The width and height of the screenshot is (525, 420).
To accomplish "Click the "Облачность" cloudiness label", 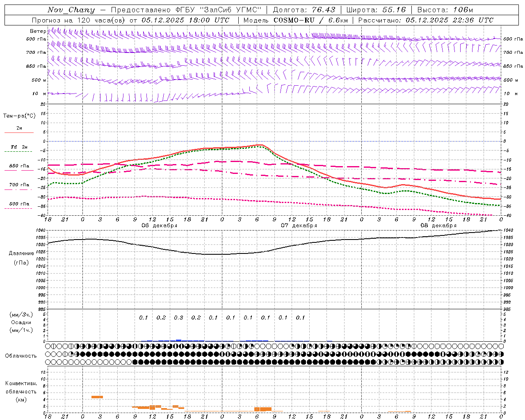I will [21, 356].
